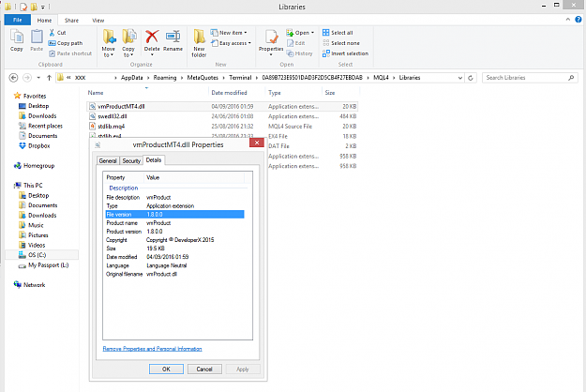
Task: Click the Paste icon in the ribbon
Action: [37, 40]
